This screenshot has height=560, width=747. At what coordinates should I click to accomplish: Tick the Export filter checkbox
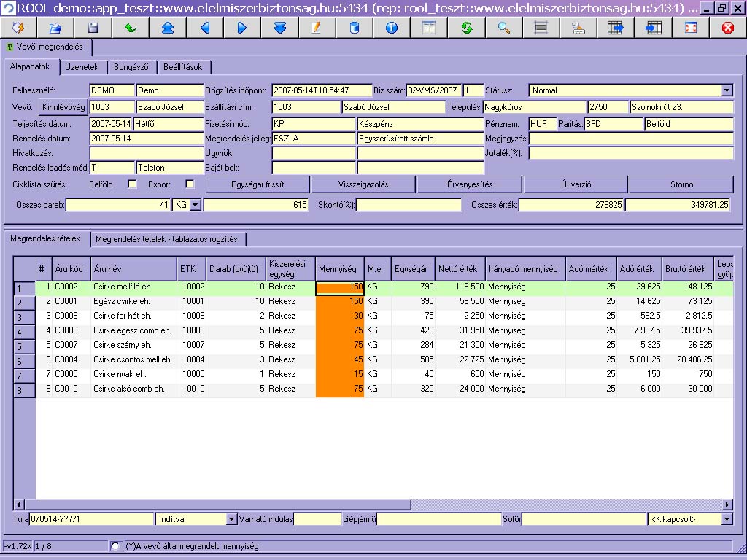pos(190,184)
